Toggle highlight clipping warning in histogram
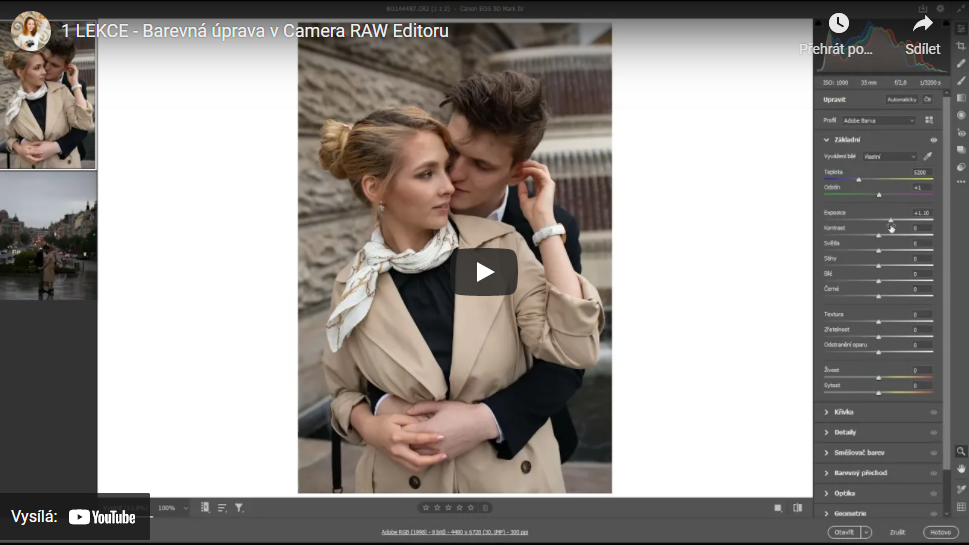The height and width of the screenshot is (545, 969). pos(945,23)
